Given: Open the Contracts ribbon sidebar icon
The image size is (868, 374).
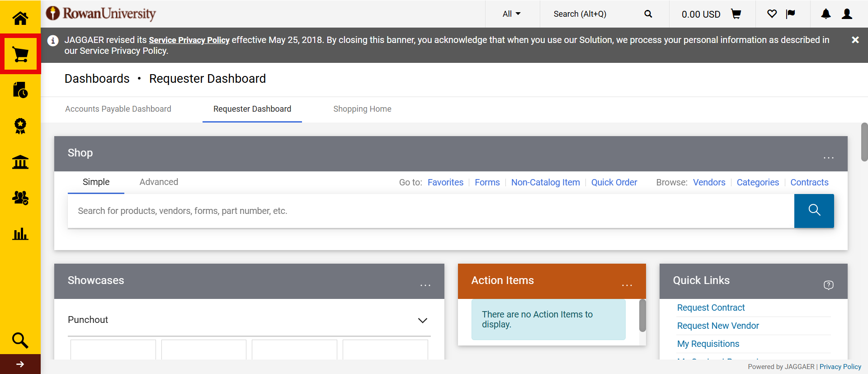Looking at the screenshot, I should point(20,126).
